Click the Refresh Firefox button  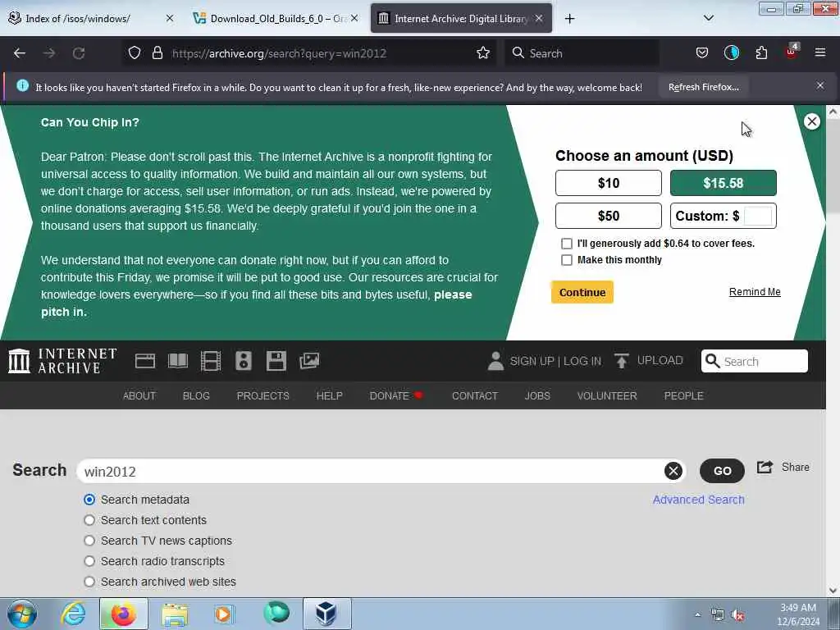[703, 87]
